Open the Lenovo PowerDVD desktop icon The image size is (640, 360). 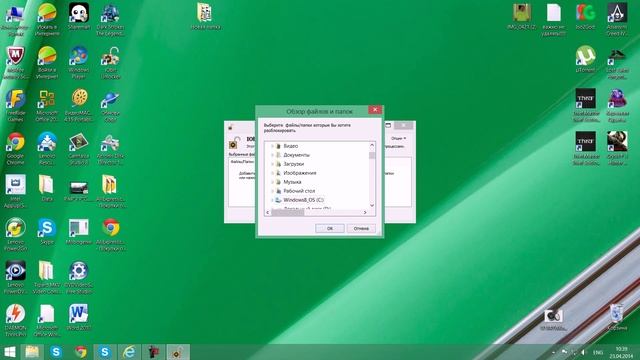tap(16, 278)
